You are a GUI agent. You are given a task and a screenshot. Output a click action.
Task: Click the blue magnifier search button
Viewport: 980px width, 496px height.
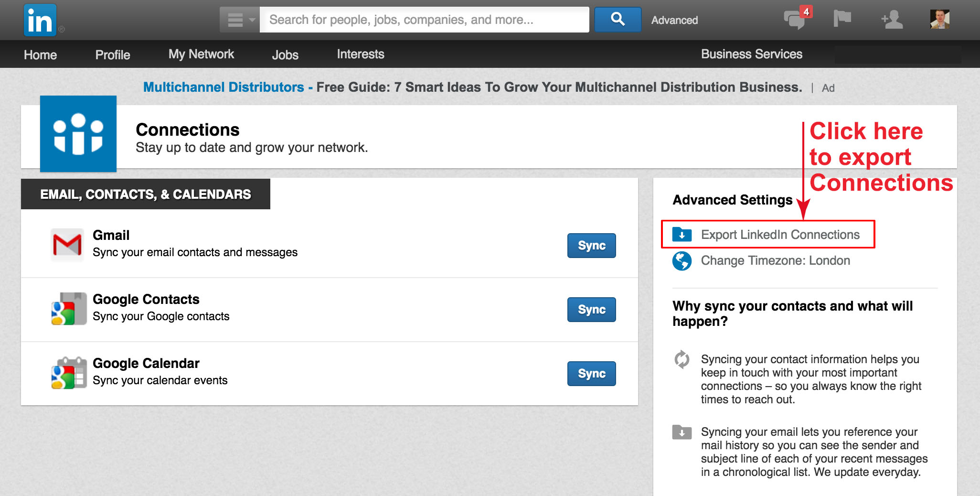618,20
